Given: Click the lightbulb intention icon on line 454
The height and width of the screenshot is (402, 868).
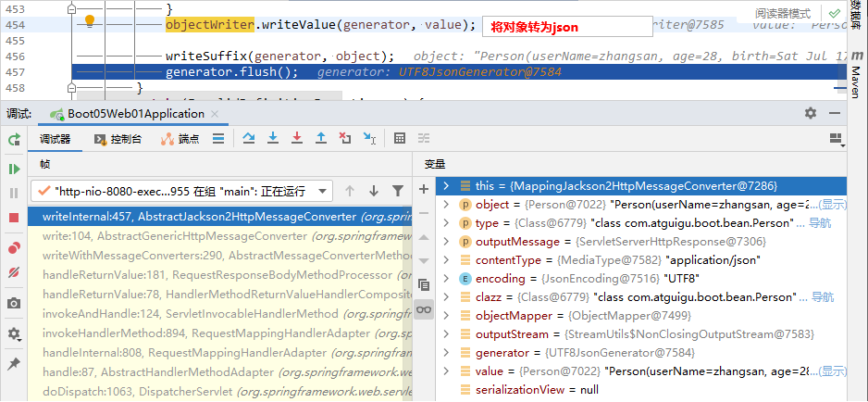Looking at the screenshot, I should tap(89, 21).
